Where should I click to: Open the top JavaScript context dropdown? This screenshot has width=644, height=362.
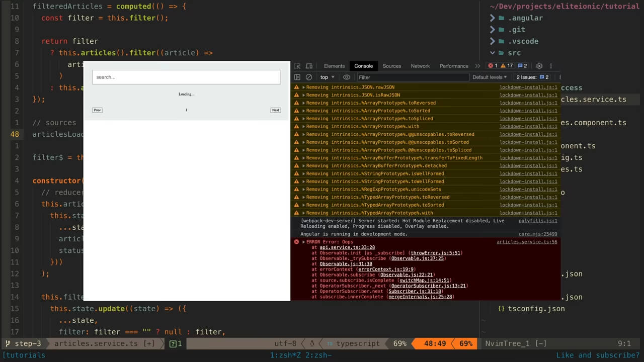pyautogui.click(x=327, y=77)
